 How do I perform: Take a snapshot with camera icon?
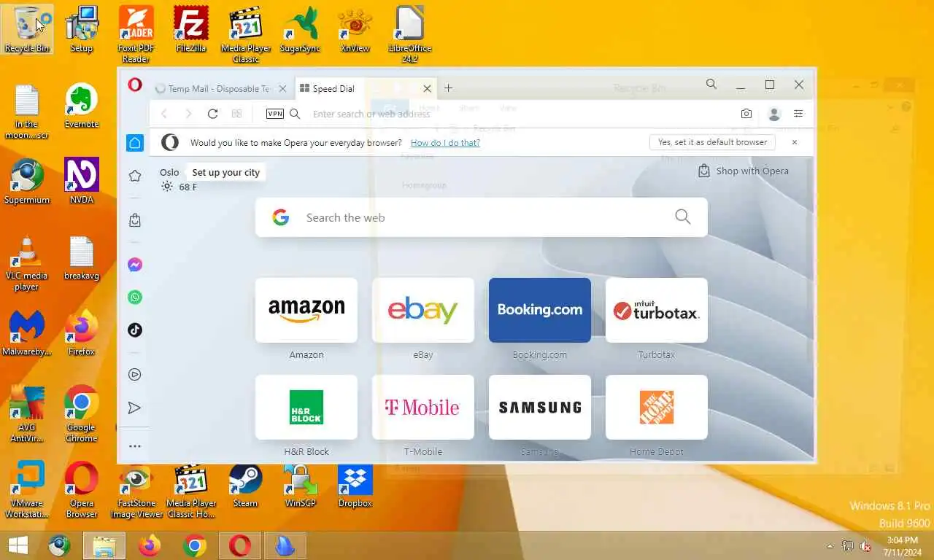point(746,114)
